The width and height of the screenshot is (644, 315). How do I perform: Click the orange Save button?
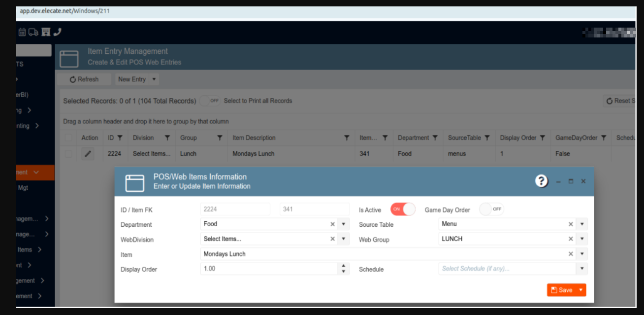(562, 290)
